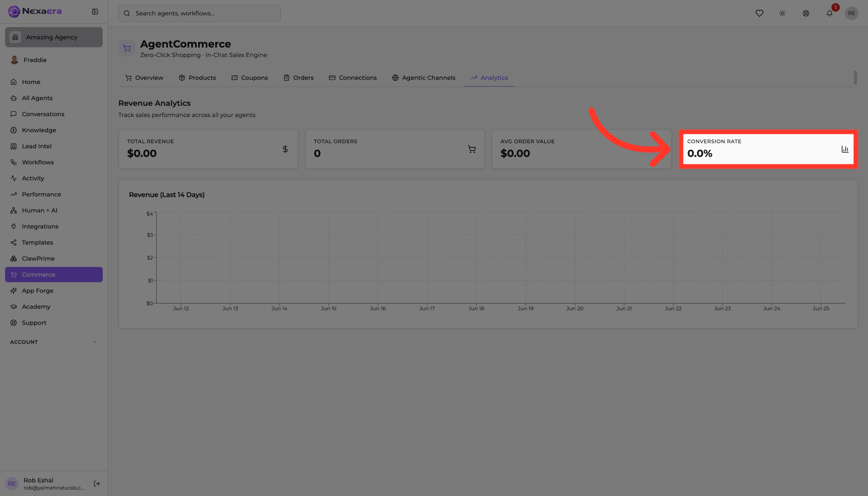This screenshot has height=496, width=868.
Task: Go to Integrations
Action: point(54,226)
